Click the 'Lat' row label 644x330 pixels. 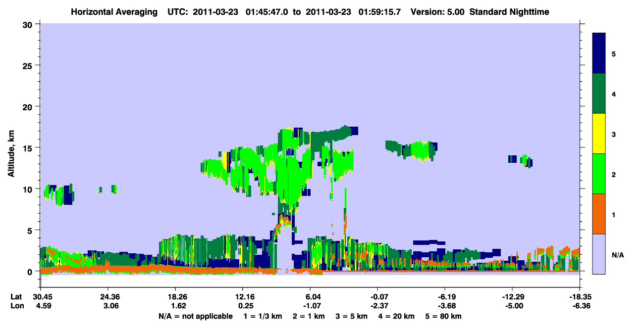pos(16,297)
